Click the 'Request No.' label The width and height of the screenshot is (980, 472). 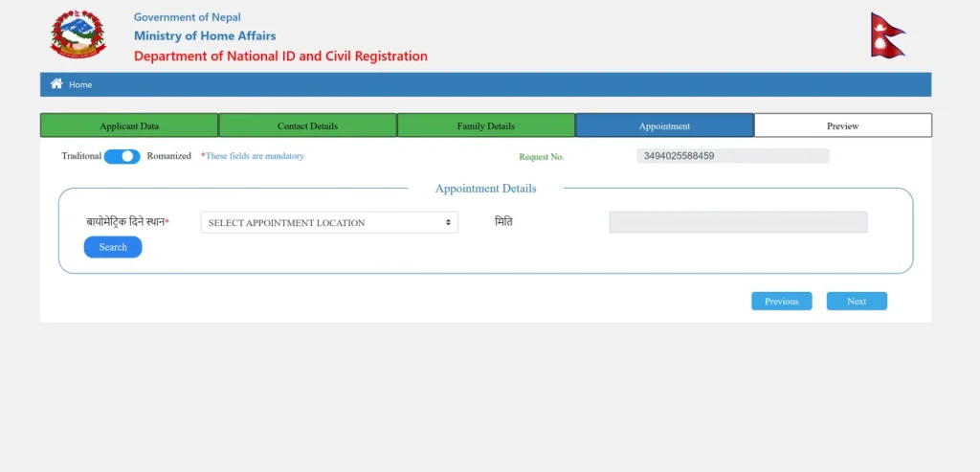pyautogui.click(x=542, y=157)
